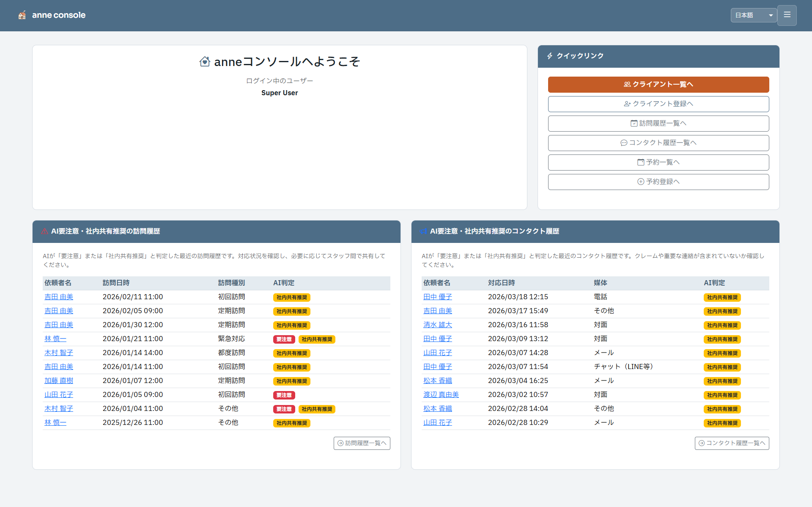Viewport: 812px width, 507px height.
Task: Open 訪問履歴一覧へ in quick links
Action: (658, 124)
